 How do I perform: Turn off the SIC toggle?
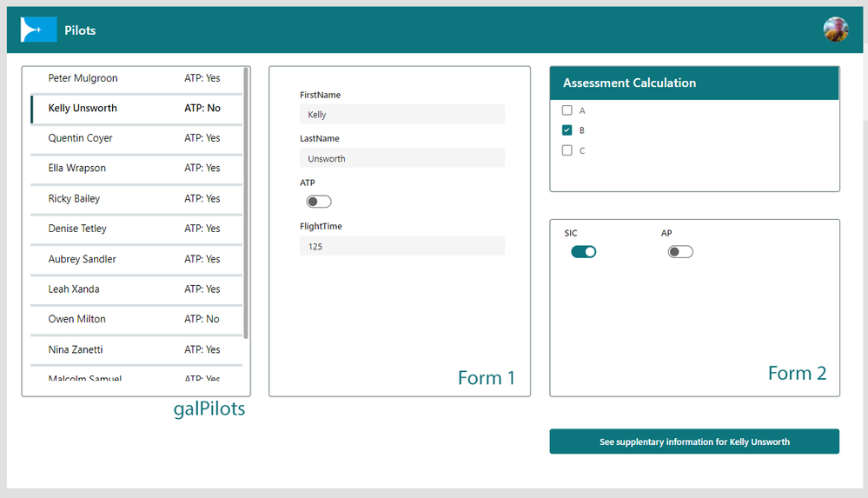[x=584, y=252]
